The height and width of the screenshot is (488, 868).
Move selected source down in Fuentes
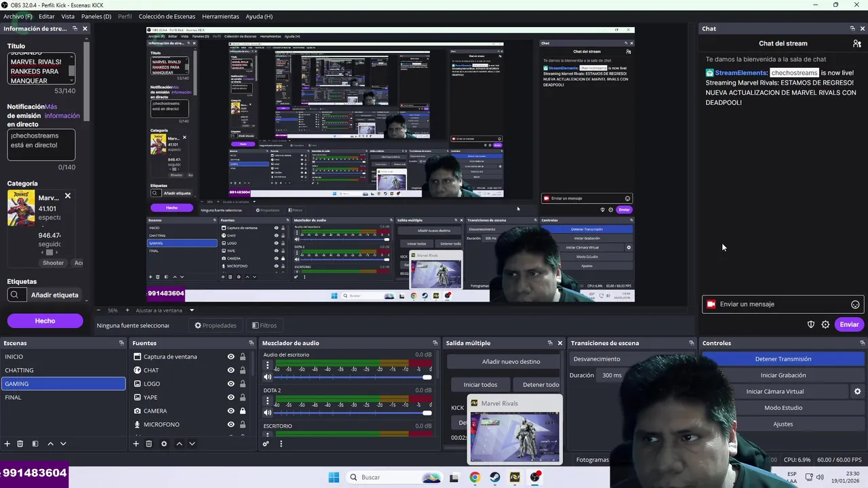(192, 443)
